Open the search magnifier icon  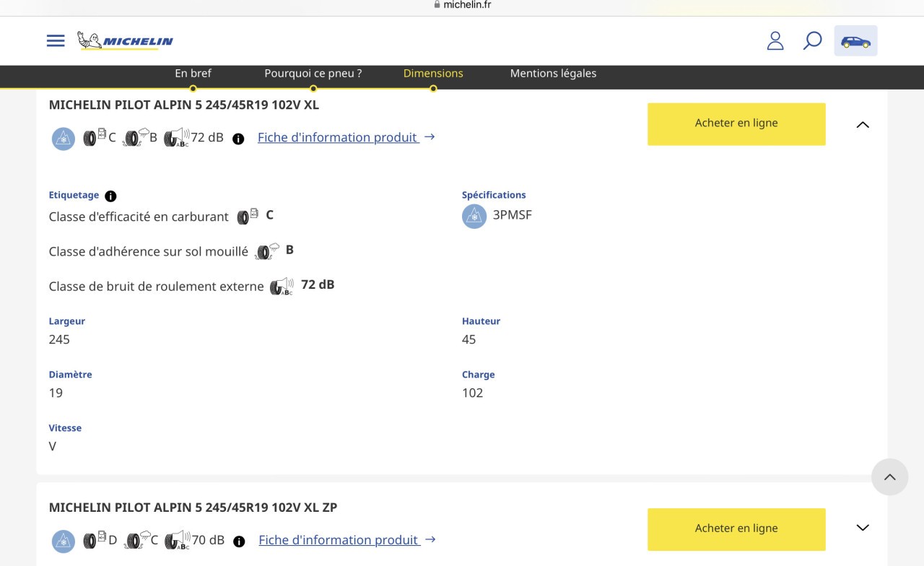tap(813, 40)
